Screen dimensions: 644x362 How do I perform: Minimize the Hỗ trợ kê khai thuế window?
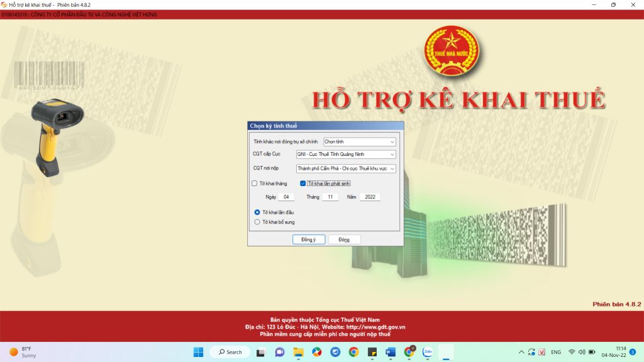pos(594,5)
